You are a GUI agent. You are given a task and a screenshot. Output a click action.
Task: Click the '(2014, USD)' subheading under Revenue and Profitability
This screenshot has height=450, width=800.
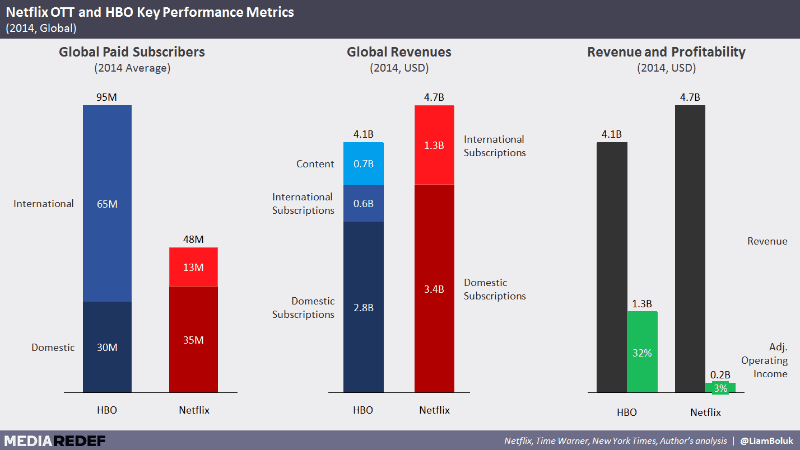tap(666, 68)
